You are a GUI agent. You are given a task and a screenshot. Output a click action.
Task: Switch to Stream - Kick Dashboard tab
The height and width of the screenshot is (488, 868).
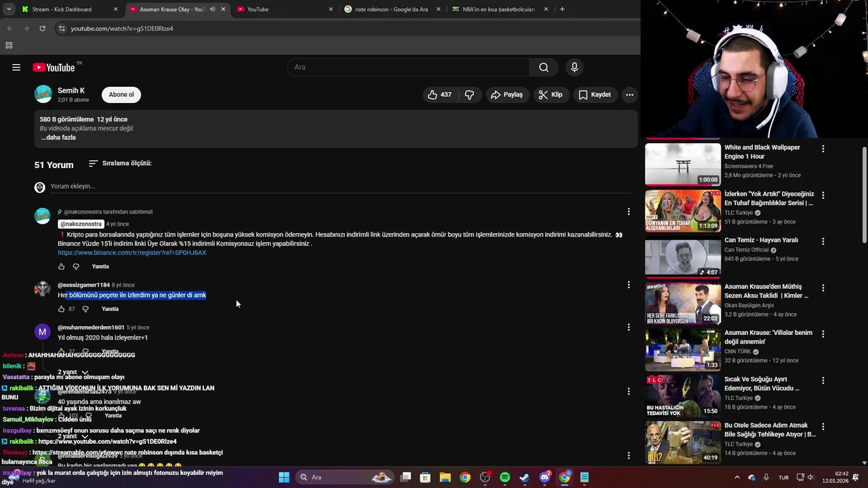coord(69,9)
